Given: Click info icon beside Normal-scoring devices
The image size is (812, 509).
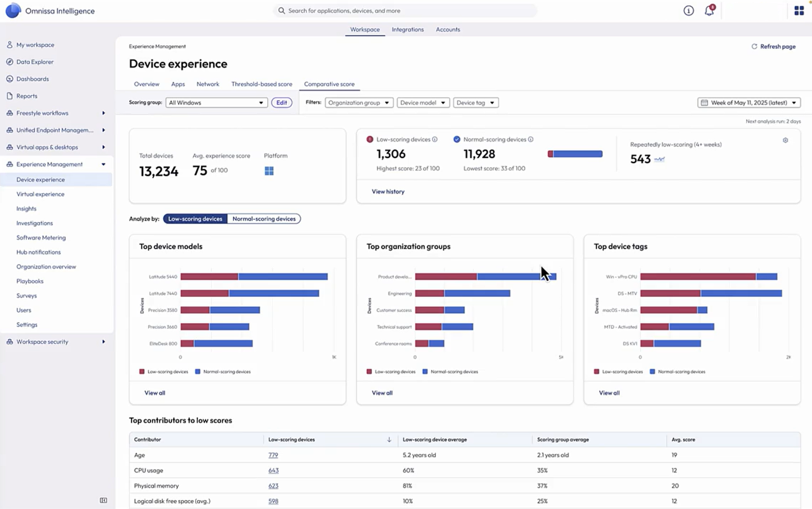Looking at the screenshot, I should point(531,139).
